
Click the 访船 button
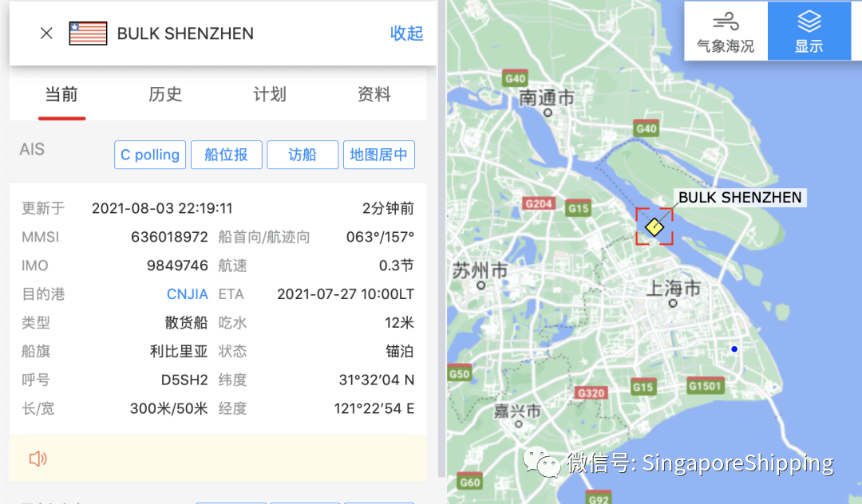tap(302, 155)
